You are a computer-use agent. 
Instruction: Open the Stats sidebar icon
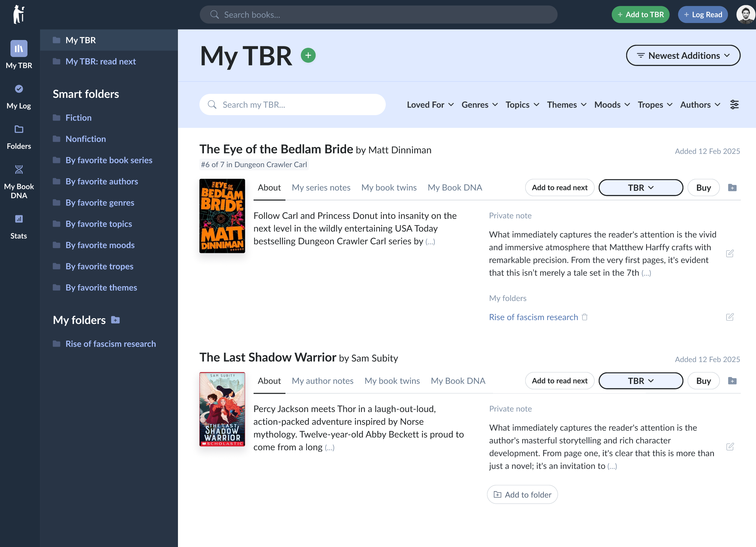coord(19,219)
